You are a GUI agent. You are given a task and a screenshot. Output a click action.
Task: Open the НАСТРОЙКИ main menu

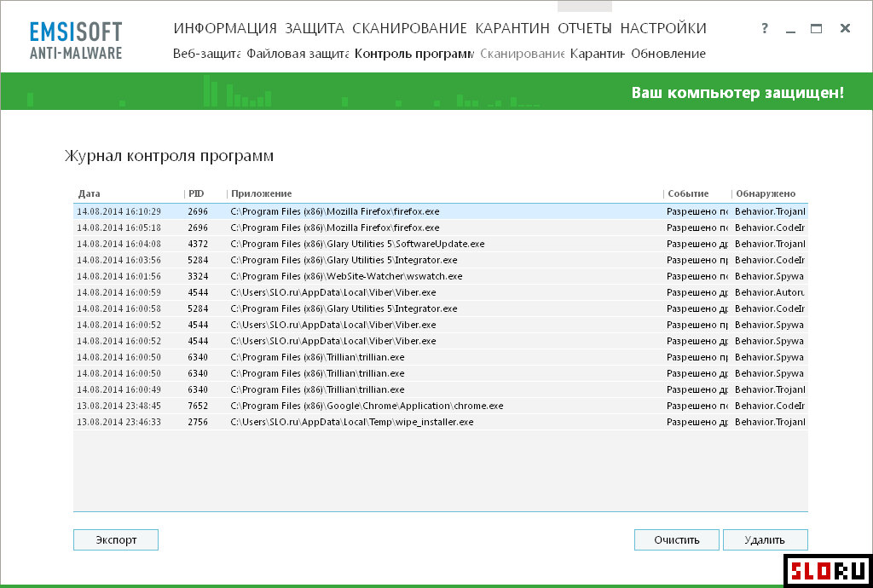click(x=663, y=28)
